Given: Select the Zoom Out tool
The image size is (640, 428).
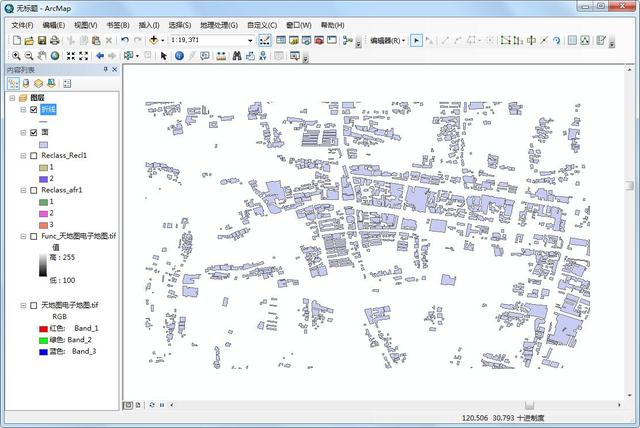Looking at the screenshot, I should pyautogui.click(x=29, y=56).
